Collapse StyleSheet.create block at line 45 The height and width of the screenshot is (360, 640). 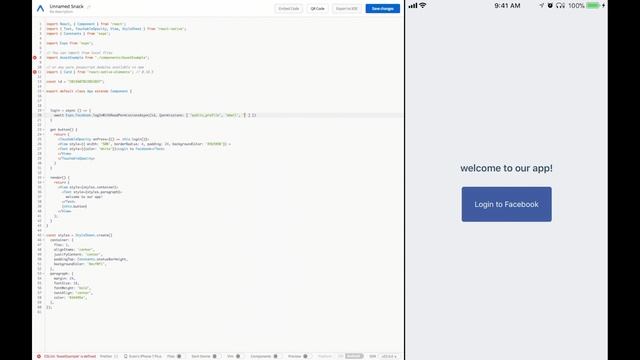click(43, 235)
